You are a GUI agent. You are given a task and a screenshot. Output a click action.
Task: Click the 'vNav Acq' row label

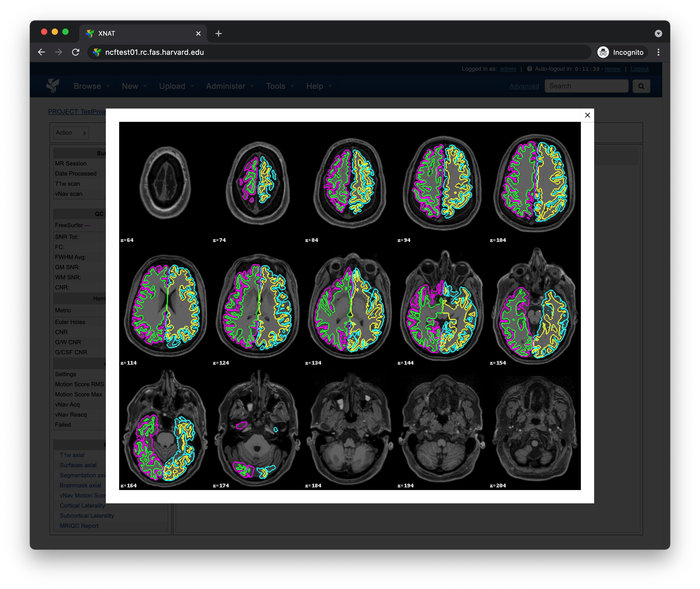(x=68, y=404)
